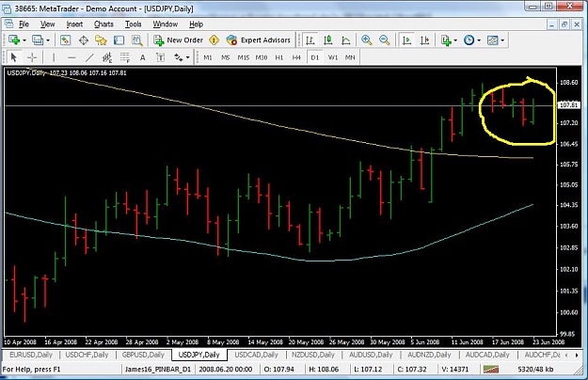Viewport: 588px width, 380px height.
Task: Select the D1 timeframe
Action: tap(314, 57)
